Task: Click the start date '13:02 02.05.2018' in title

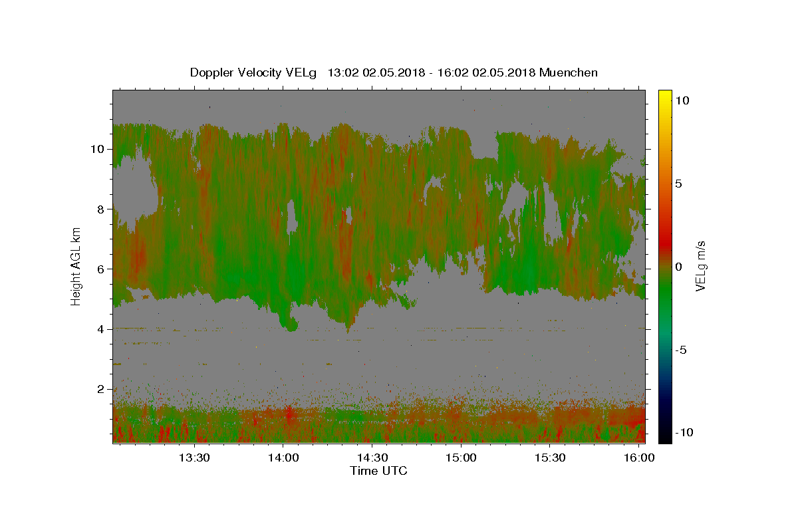Action: tap(376, 72)
